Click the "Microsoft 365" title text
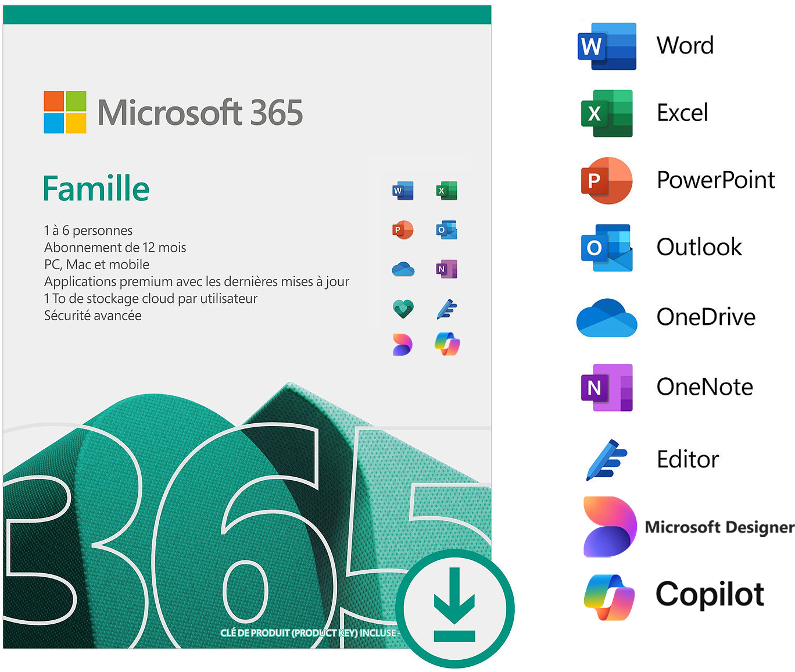The image size is (795, 672). pos(200,112)
